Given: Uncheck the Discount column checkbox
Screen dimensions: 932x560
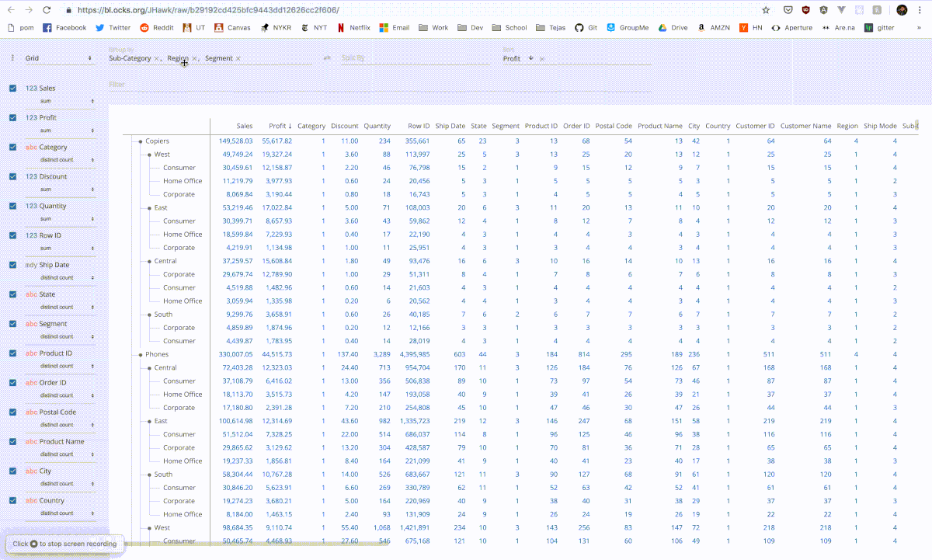Looking at the screenshot, I should (x=12, y=177).
